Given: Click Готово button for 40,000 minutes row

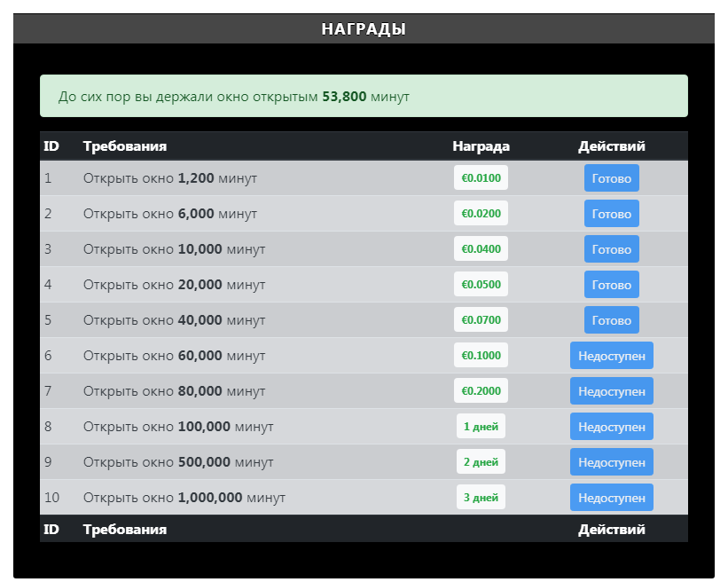Looking at the screenshot, I should [x=612, y=320].
